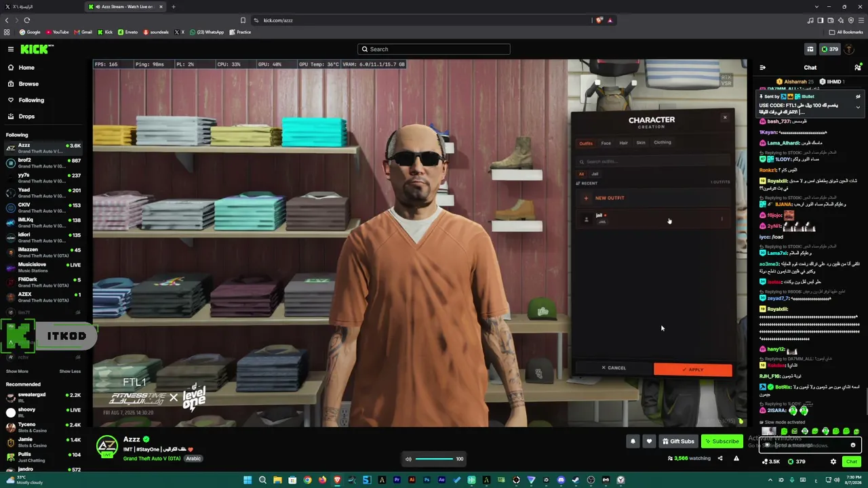Open chat settings gear
868x488 pixels.
tap(833, 462)
